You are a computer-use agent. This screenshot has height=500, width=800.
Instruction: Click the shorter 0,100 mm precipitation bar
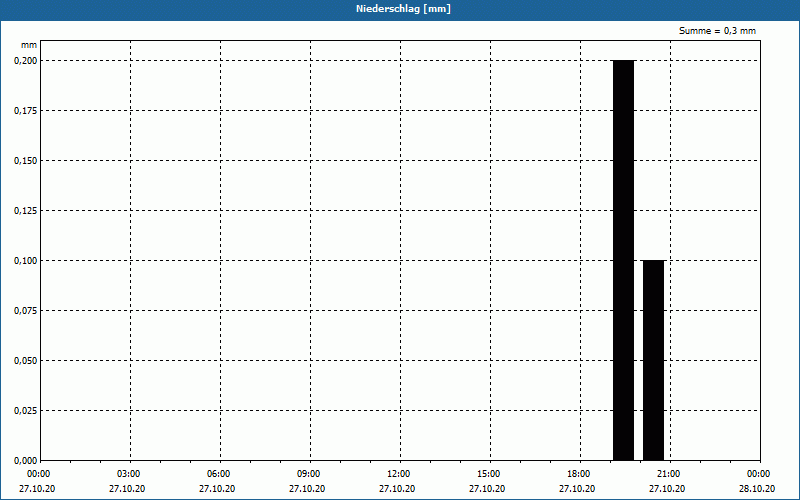[x=654, y=360]
